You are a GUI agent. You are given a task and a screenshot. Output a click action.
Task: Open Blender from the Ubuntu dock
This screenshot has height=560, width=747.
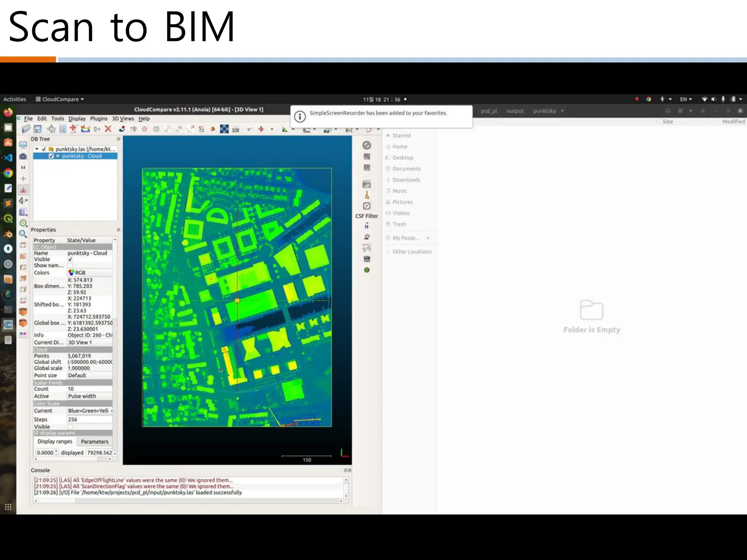point(8,234)
